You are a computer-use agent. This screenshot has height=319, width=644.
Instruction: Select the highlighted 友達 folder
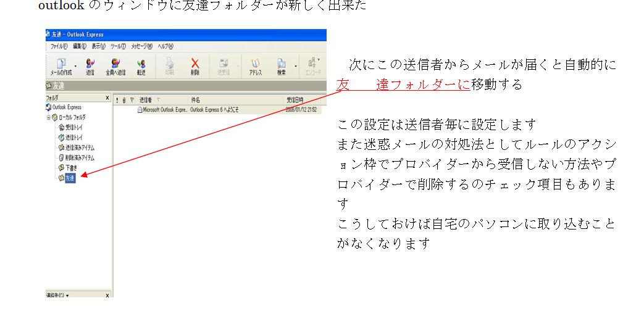coord(70,178)
